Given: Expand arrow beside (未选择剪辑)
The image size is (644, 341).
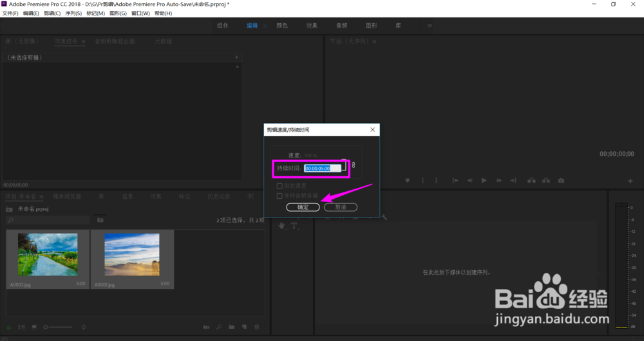Looking at the screenshot, I should coord(236,57).
